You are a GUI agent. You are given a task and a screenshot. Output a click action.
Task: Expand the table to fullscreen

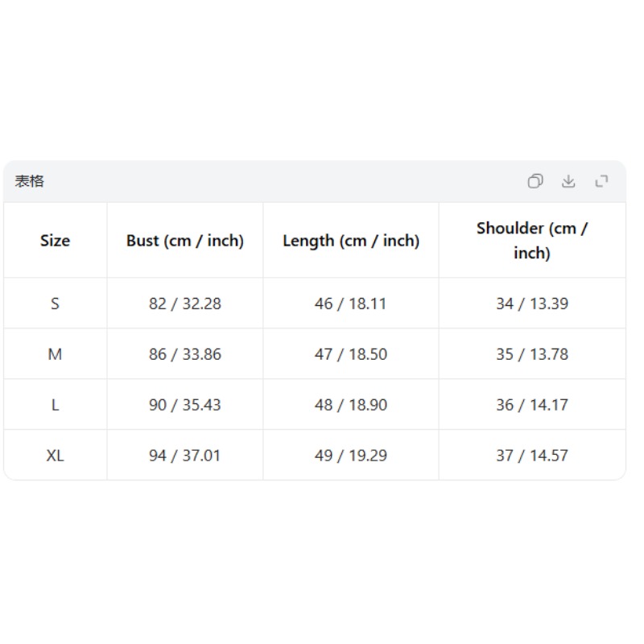(601, 181)
